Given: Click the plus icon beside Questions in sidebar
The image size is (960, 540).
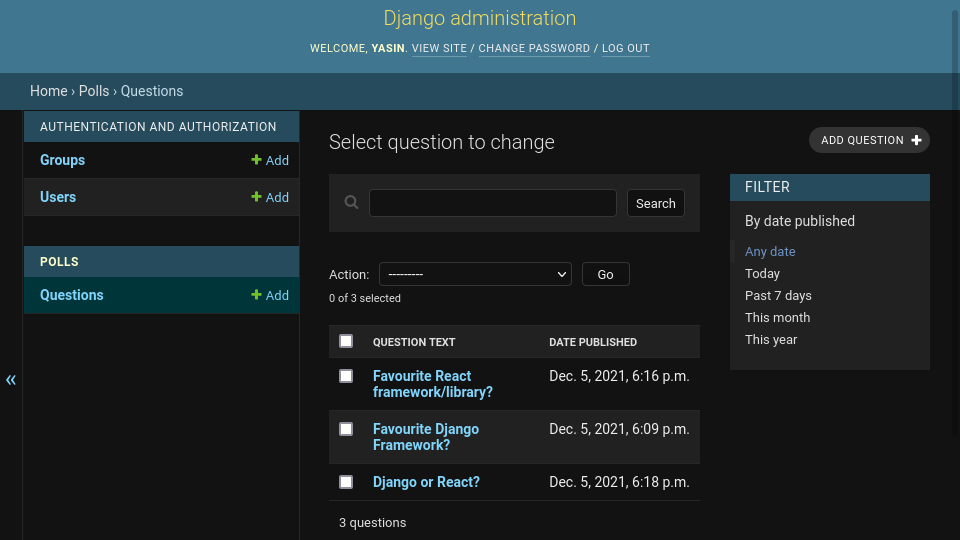Looking at the screenshot, I should 257,295.
